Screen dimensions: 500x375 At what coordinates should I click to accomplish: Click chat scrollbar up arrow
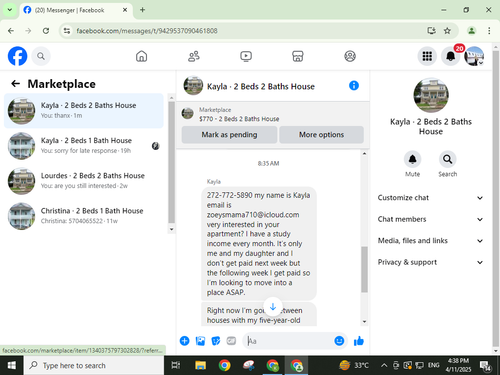(364, 154)
